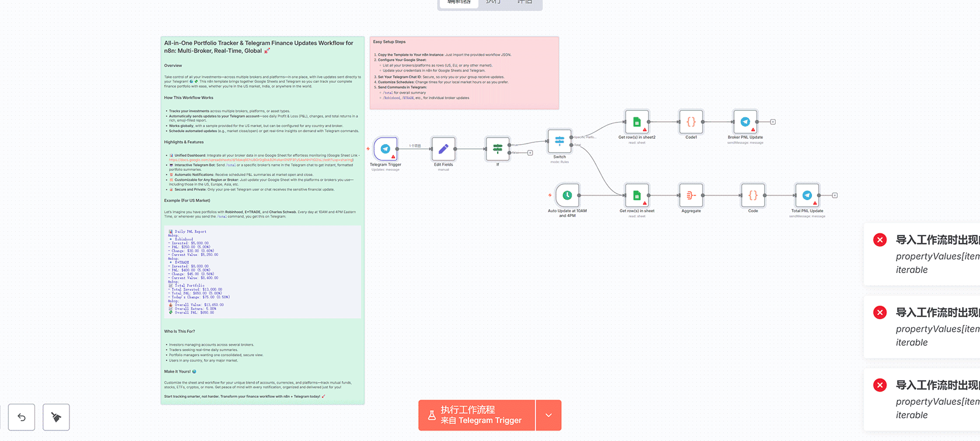Add a node after Broker PNL Update

(x=773, y=122)
